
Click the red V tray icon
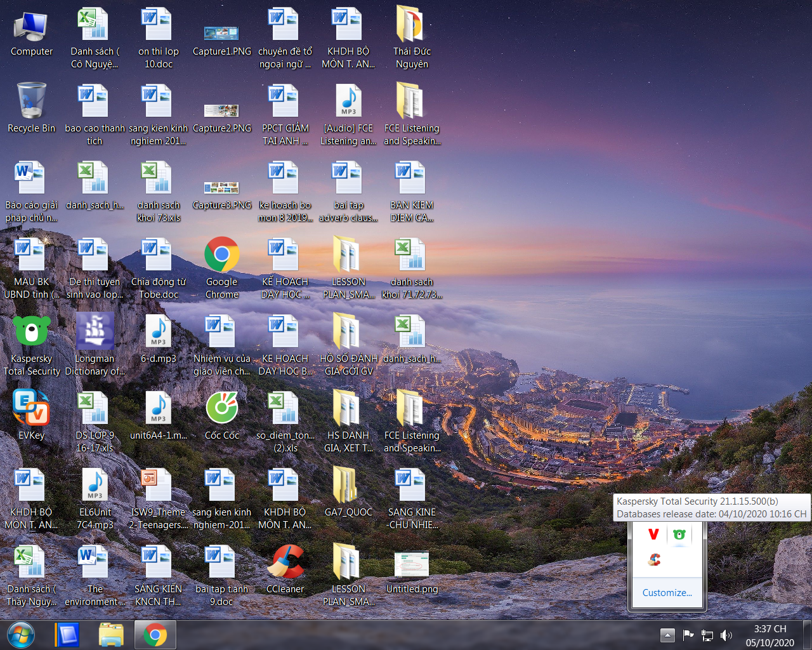coord(653,534)
